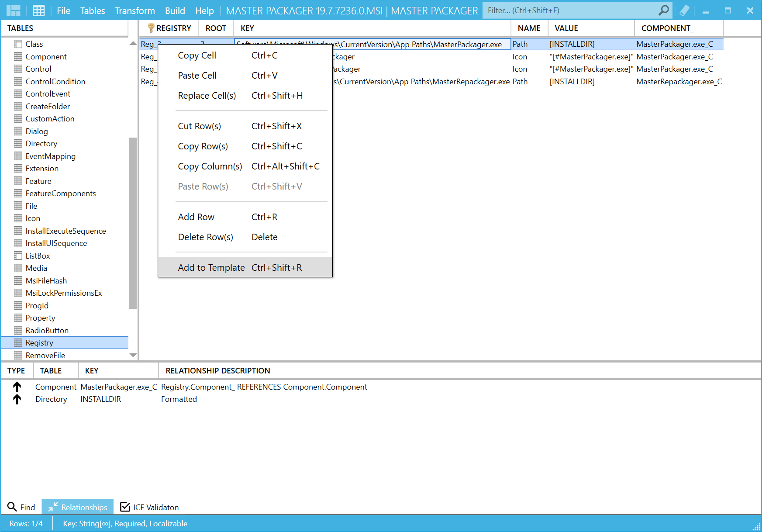Click the Find magnifier icon in bottom bar
Screen dimensions: 762x532
(11, 507)
